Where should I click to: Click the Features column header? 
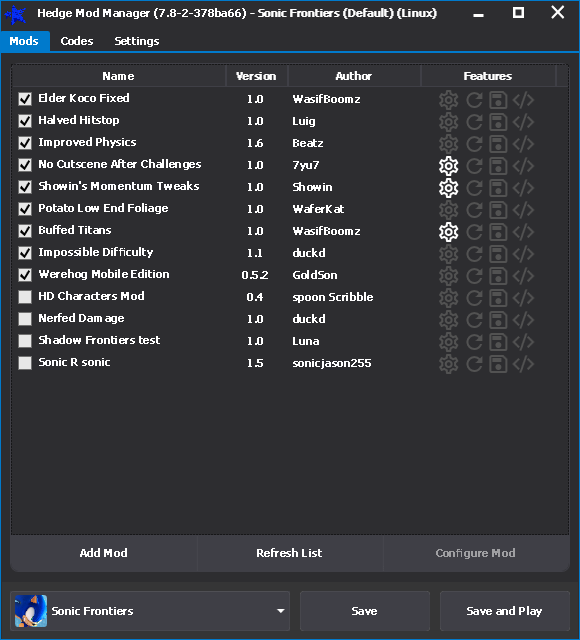[x=488, y=76]
